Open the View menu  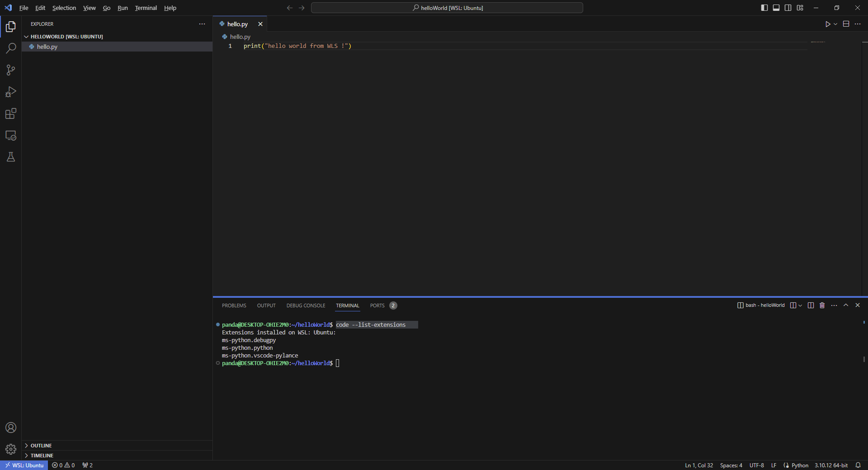(90, 8)
